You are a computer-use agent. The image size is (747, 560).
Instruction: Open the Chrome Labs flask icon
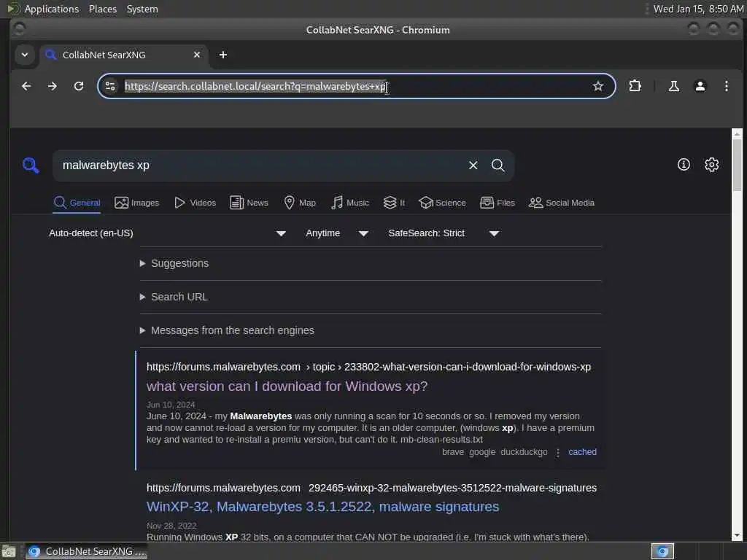pyautogui.click(x=673, y=86)
